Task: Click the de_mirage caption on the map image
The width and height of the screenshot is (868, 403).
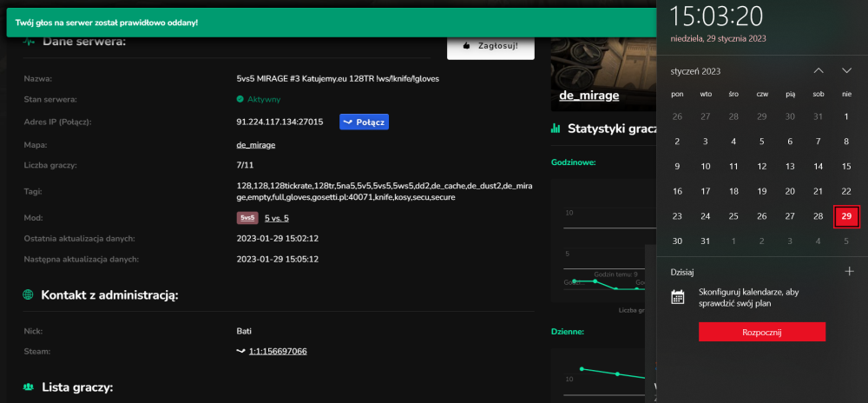Action: tap(589, 96)
